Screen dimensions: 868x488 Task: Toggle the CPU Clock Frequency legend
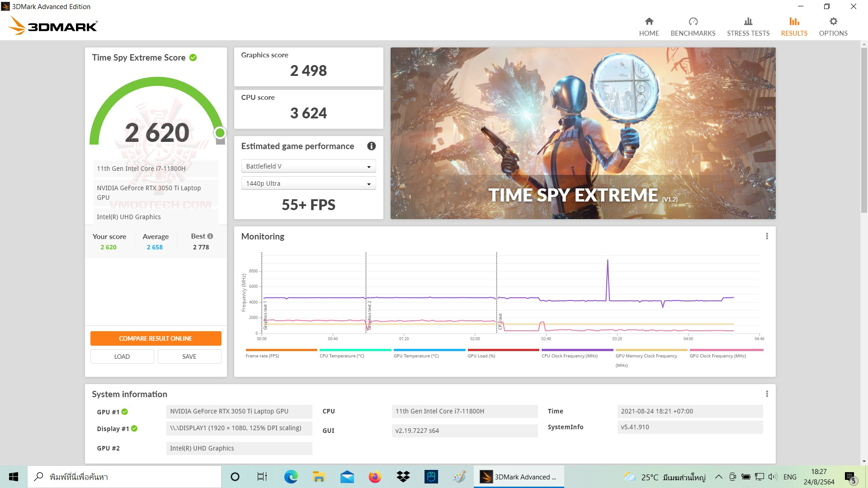pos(569,356)
